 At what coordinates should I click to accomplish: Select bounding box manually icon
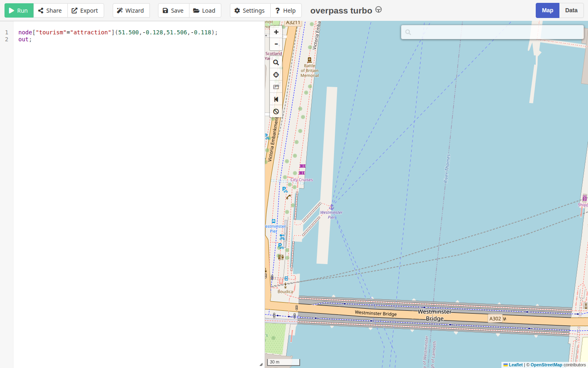pos(276,87)
